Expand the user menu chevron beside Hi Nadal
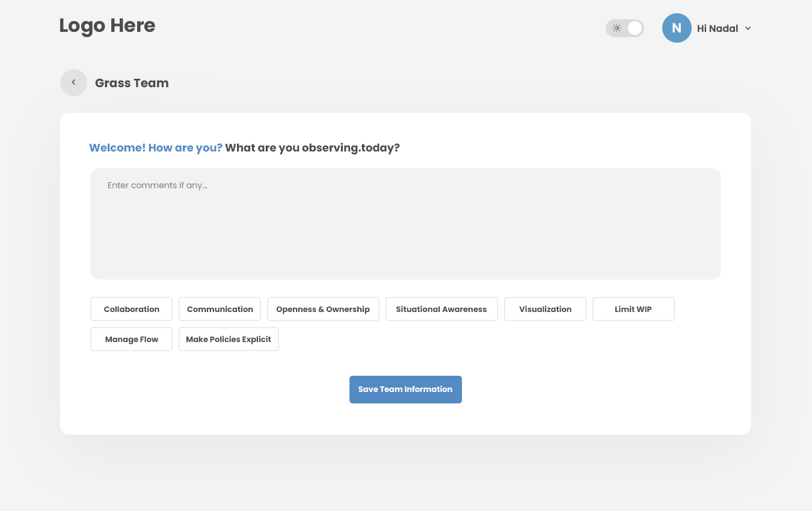This screenshot has width=812, height=511. 748,28
